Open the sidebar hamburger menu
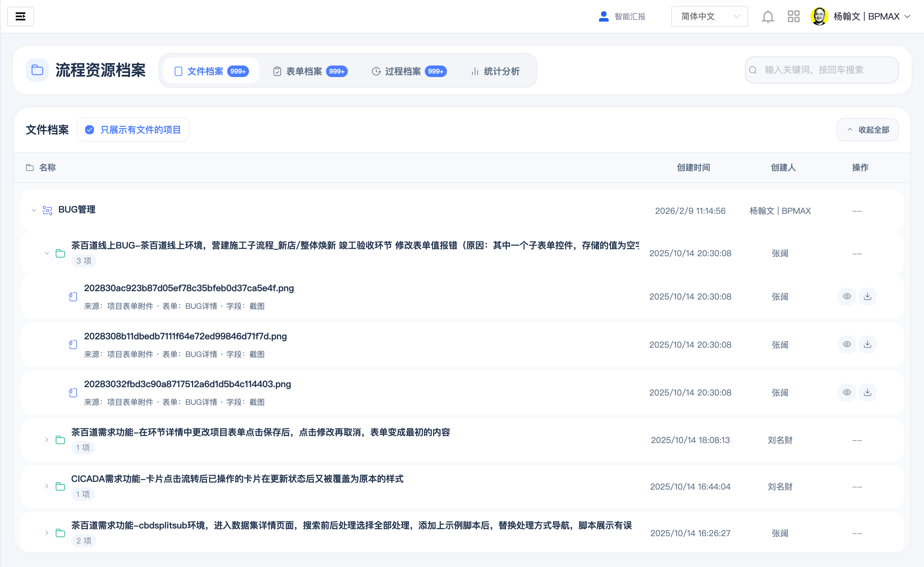The width and height of the screenshot is (924, 567). pyautogui.click(x=21, y=16)
